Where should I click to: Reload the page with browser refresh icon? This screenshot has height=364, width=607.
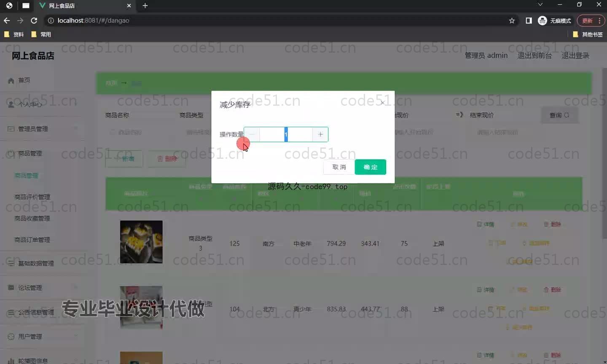tap(34, 21)
